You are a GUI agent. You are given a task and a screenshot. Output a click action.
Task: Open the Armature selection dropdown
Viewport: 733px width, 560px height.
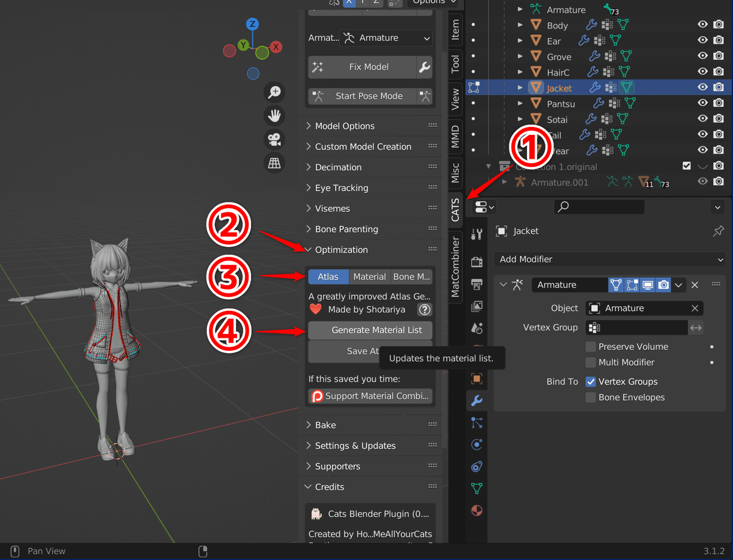pos(386,38)
